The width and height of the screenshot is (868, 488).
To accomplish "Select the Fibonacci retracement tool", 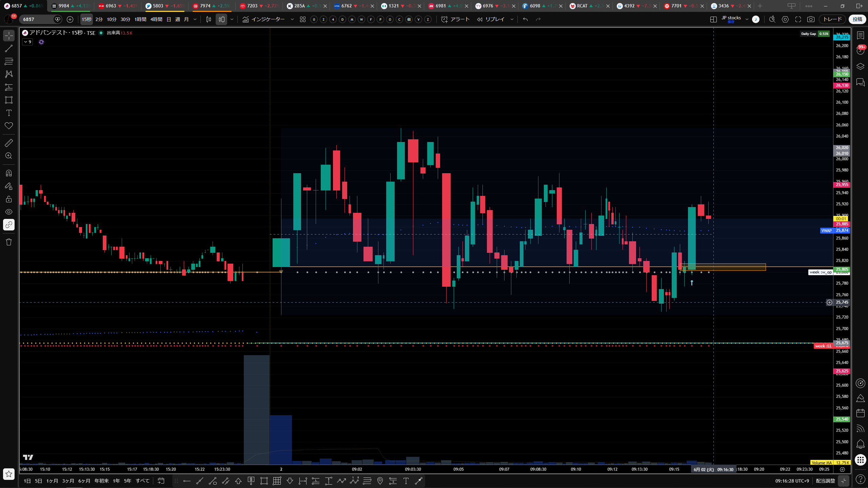I will (9, 61).
